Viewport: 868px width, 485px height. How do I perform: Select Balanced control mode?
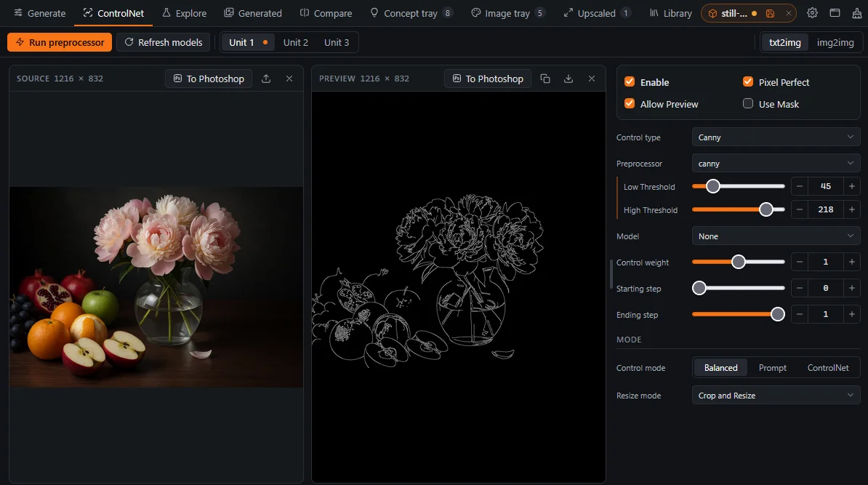[x=720, y=368]
